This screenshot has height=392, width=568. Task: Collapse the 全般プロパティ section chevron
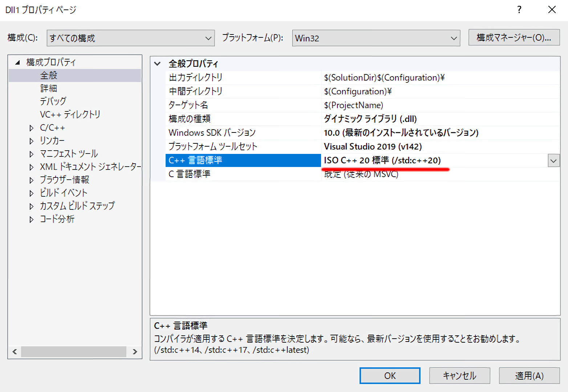157,64
